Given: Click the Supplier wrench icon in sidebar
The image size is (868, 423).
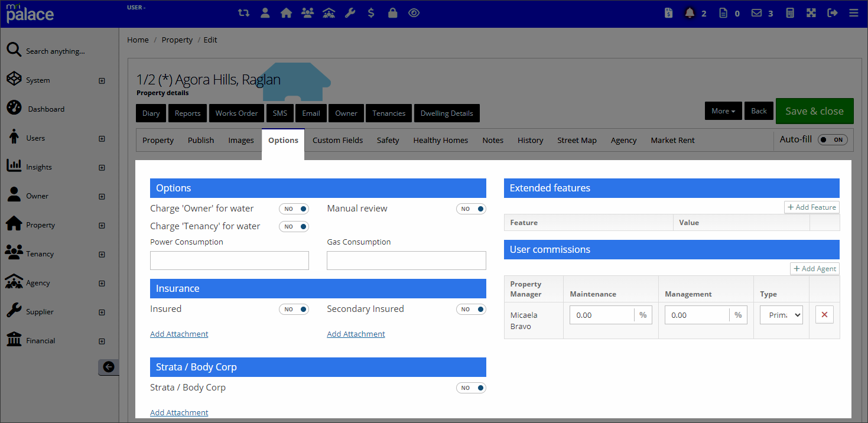Looking at the screenshot, I should click(x=14, y=311).
